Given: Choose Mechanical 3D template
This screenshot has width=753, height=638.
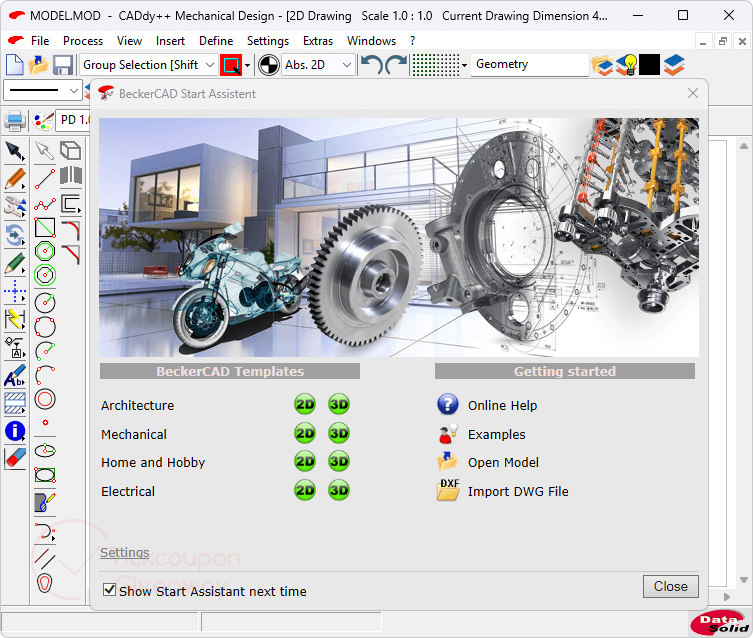Looking at the screenshot, I should coord(339,433).
